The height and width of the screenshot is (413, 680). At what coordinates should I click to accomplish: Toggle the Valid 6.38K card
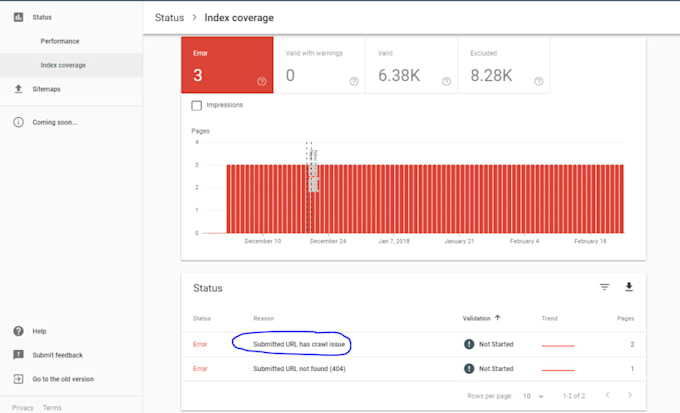[x=410, y=65]
